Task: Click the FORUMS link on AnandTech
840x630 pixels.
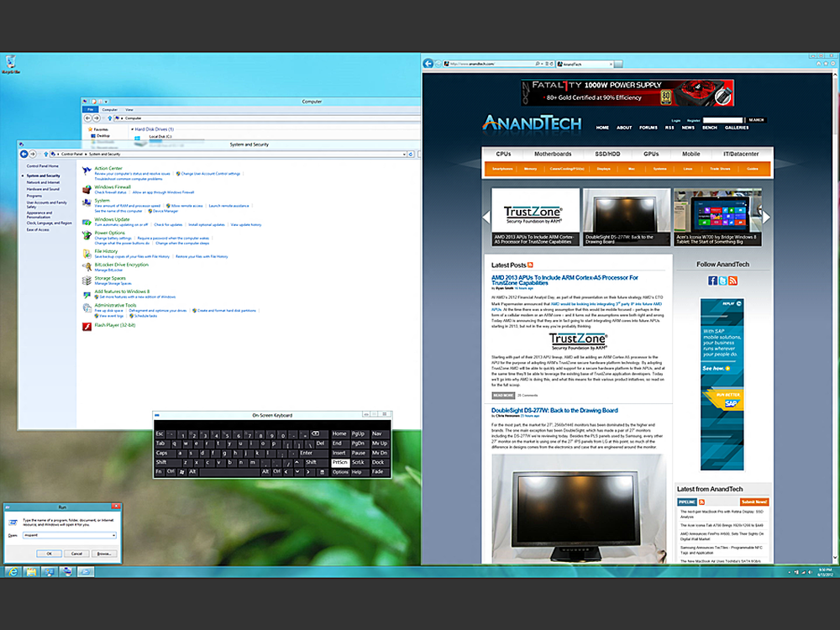Action: (648, 128)
